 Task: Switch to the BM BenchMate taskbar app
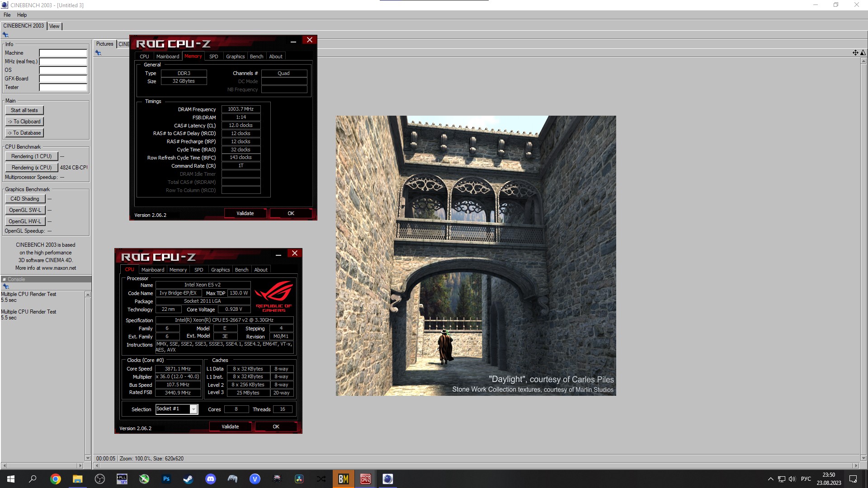(x=343, y=479)
